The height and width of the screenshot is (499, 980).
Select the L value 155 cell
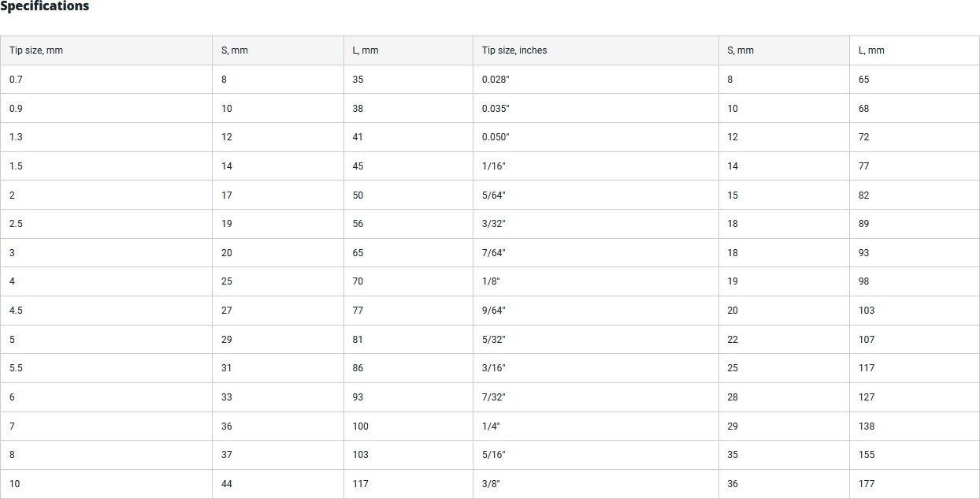pyautogui.click(x=915, y=455)
